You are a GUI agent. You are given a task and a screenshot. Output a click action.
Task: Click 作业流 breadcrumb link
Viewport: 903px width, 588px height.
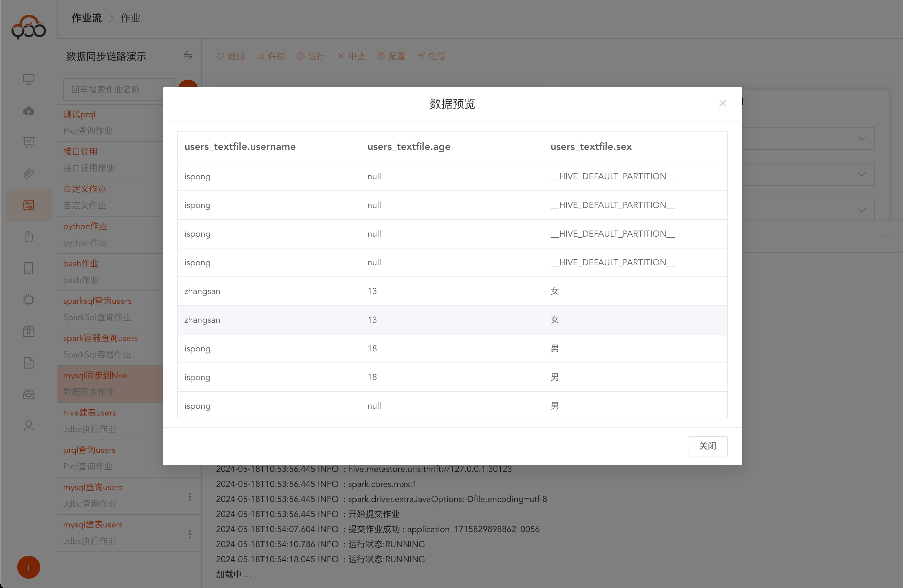click(87, 18)
